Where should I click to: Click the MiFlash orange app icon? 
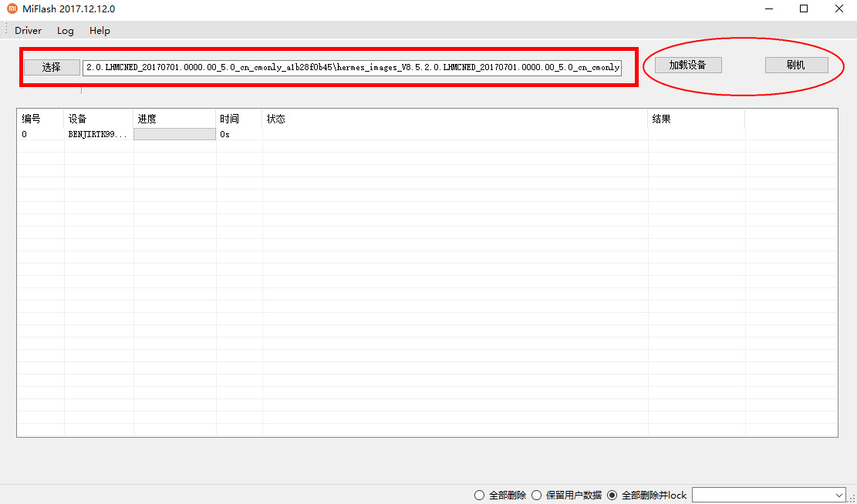[12, 8]
